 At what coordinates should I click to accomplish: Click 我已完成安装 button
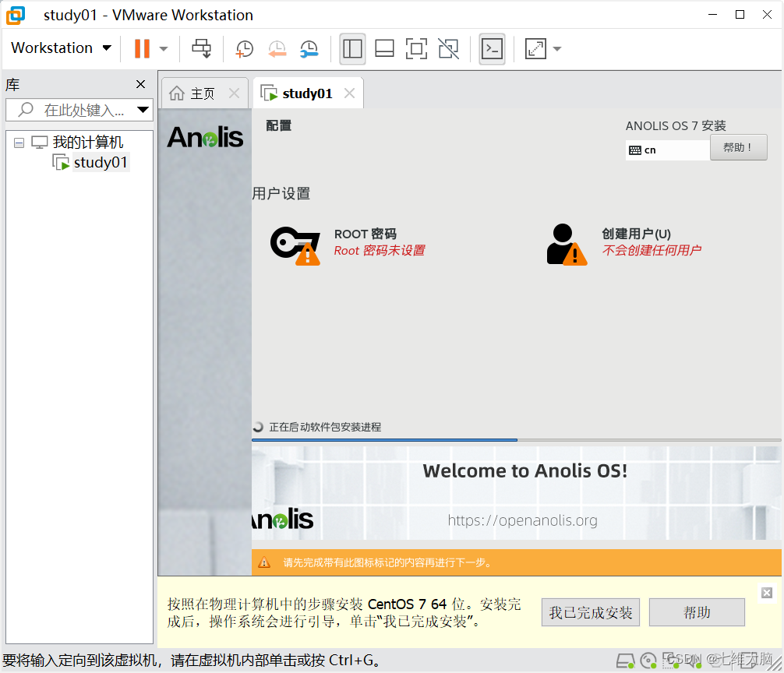(591, 612)
